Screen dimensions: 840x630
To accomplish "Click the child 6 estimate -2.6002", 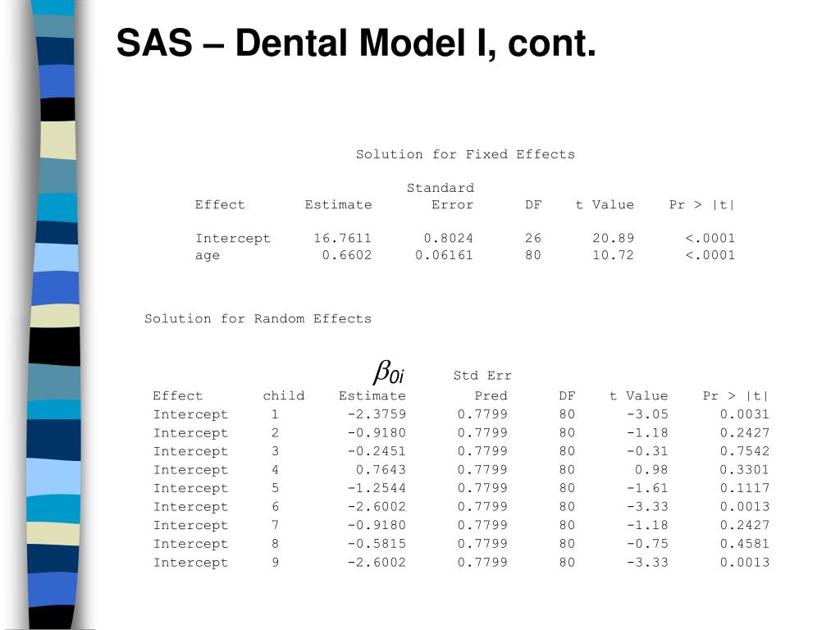I will [x=377, y=507].
